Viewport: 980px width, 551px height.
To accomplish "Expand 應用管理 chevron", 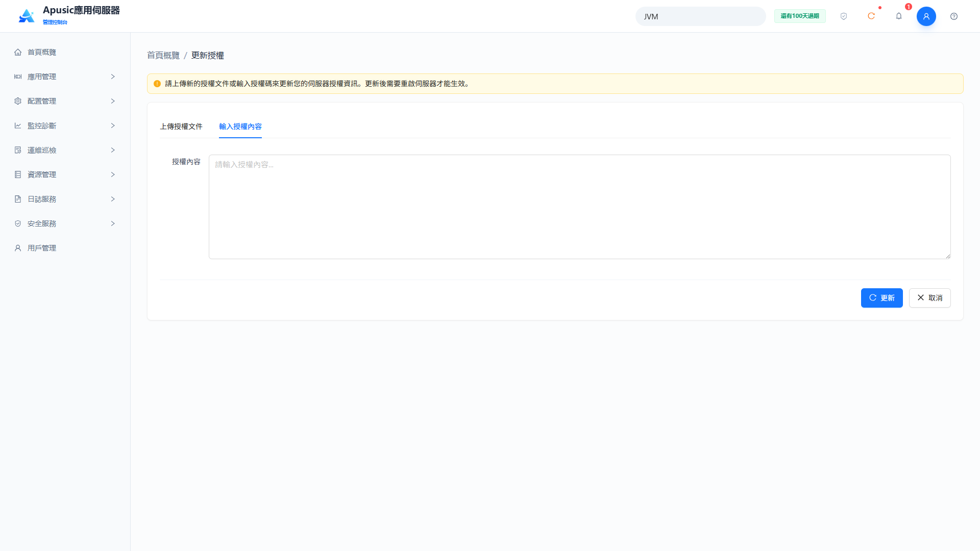I will click(113, 77).
